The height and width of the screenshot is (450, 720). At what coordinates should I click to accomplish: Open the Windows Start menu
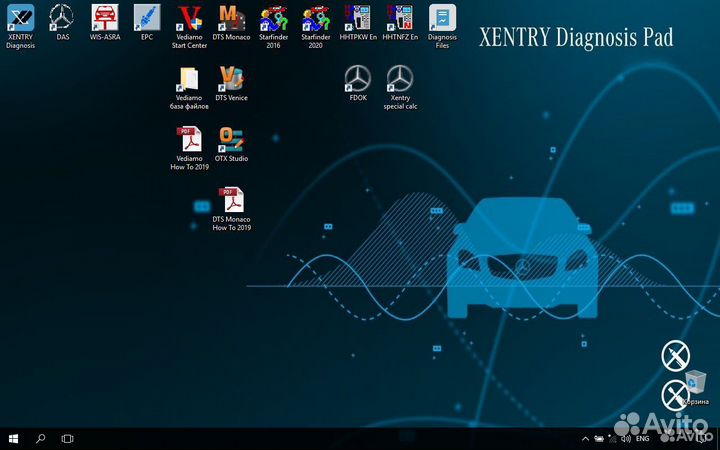[x=13, y=439]
